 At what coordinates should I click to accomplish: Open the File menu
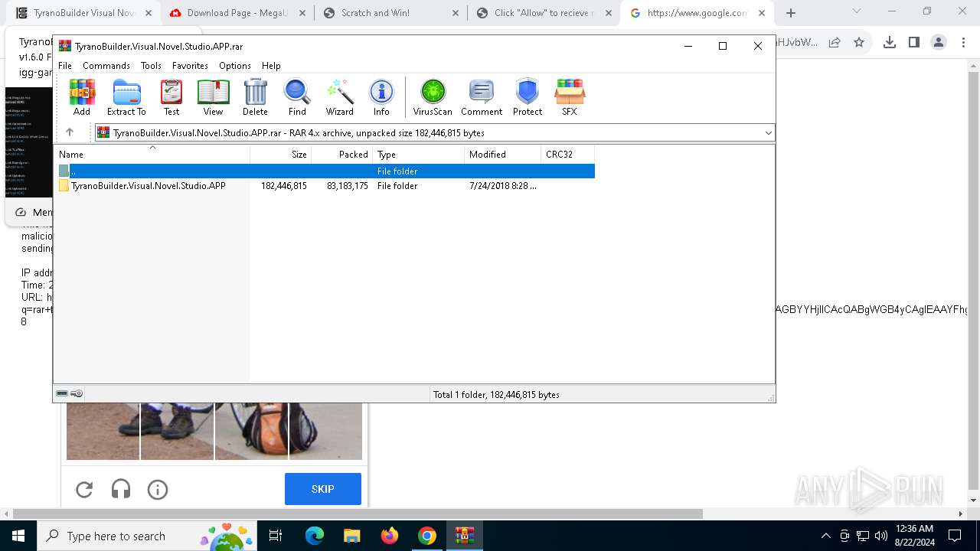tap(65, 66)
